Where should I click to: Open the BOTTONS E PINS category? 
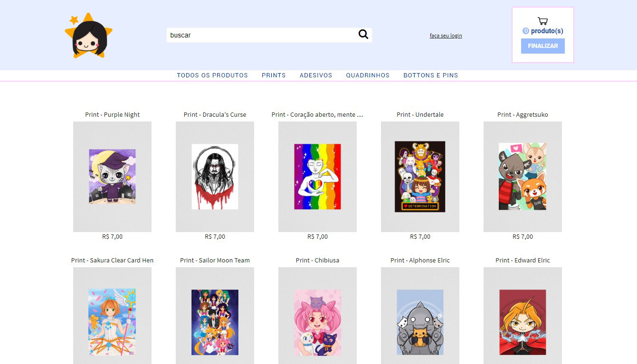tap(431, 75)
